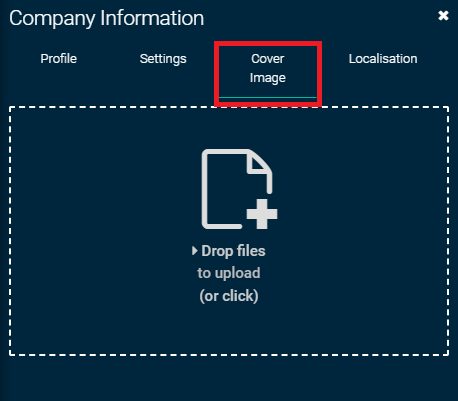Screen dimensions: 458x401
Task: Click the '(or click)' upload text
Action: point(229,296)
